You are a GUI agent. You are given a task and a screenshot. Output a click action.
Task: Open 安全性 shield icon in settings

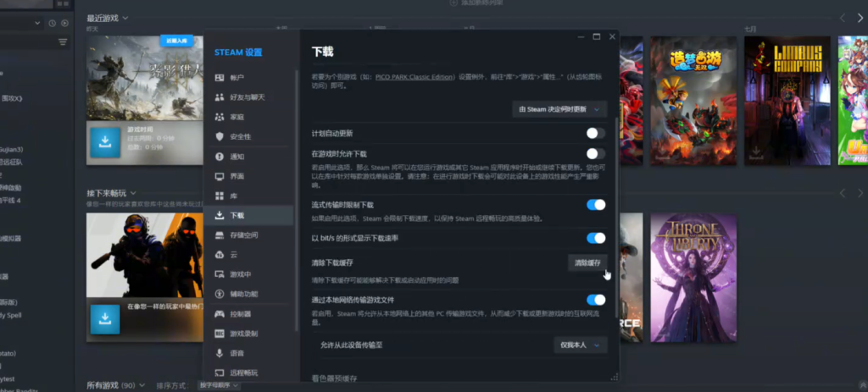(220, 136)
